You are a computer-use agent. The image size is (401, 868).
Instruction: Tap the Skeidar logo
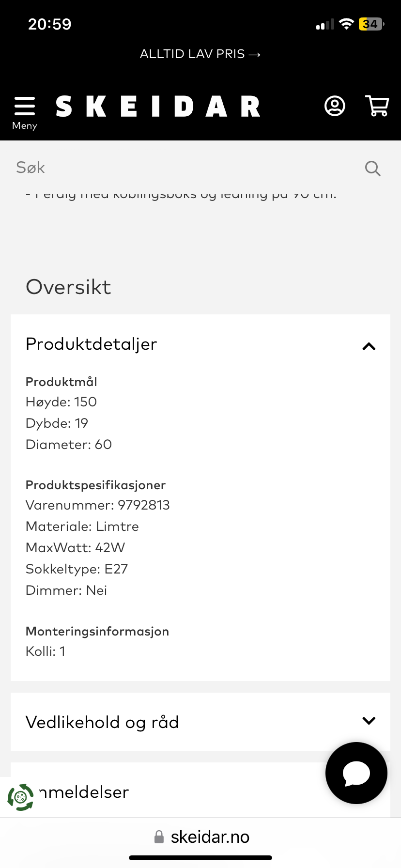point(158,107)
